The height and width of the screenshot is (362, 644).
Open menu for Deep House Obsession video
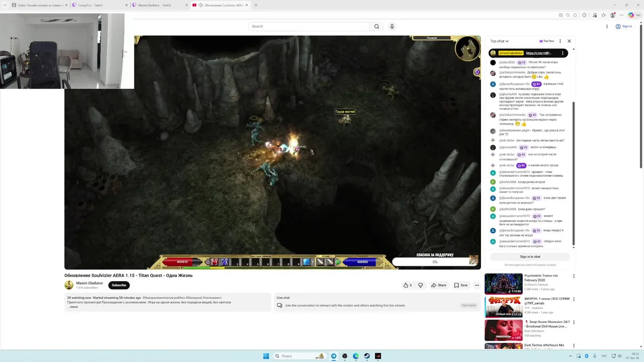click(574, 322)
